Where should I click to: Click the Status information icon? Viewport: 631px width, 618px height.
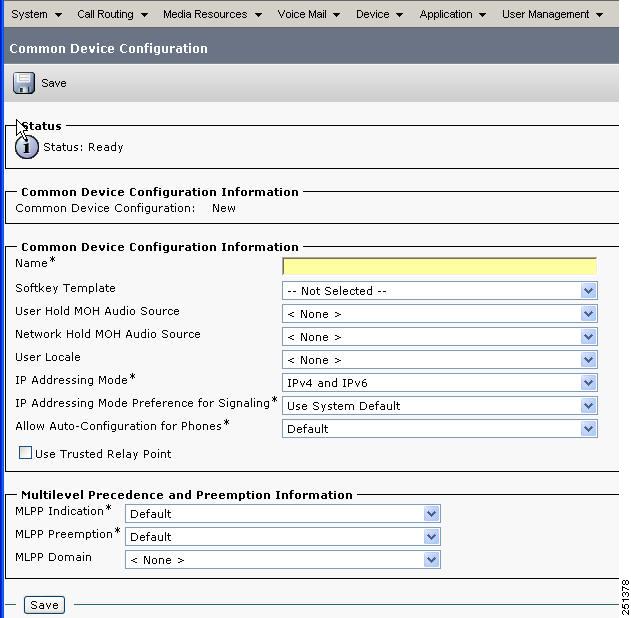pyautogui.click(x=27, y=147)
